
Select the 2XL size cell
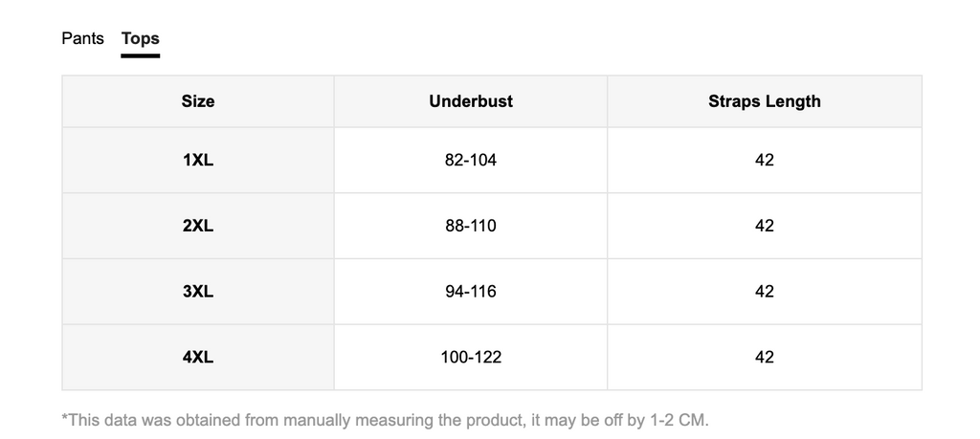198,226
